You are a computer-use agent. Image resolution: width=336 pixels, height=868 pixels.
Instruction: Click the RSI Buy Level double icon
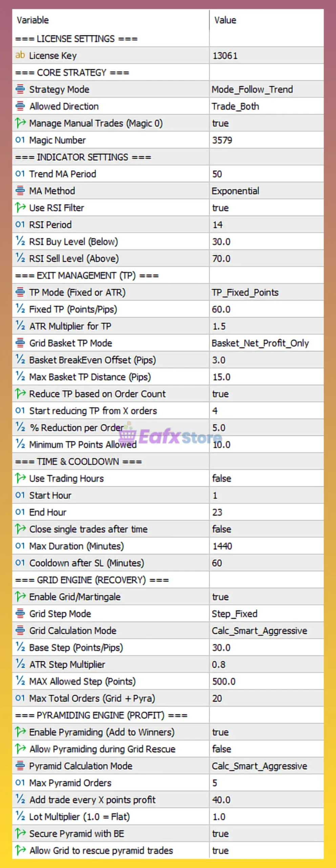(x=20, y=241)
